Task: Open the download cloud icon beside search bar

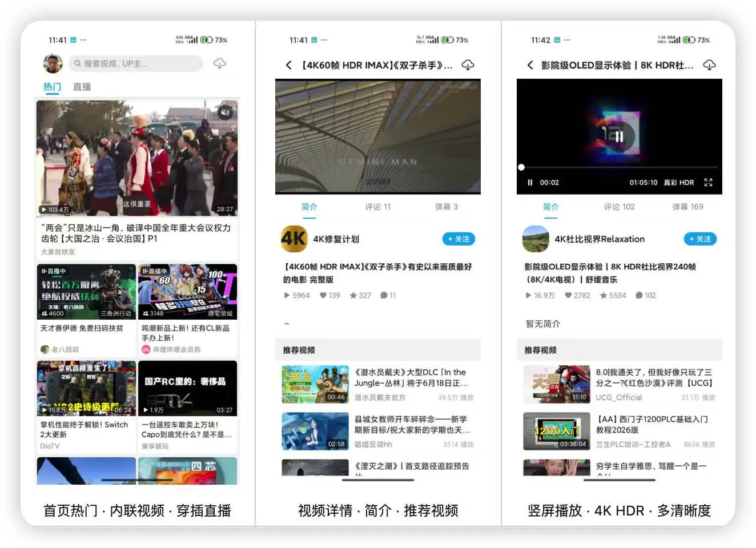Action: tap(220, 63)
